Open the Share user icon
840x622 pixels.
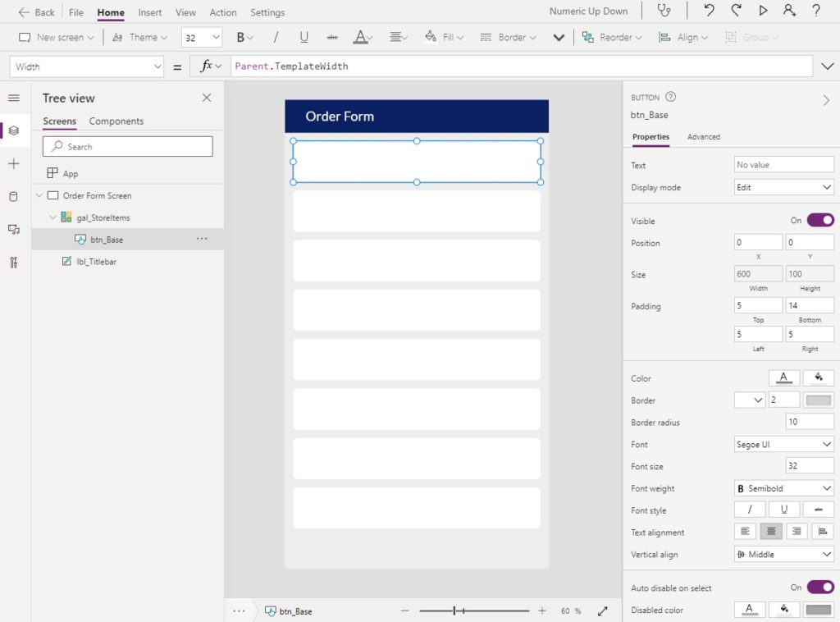[789, 10]
